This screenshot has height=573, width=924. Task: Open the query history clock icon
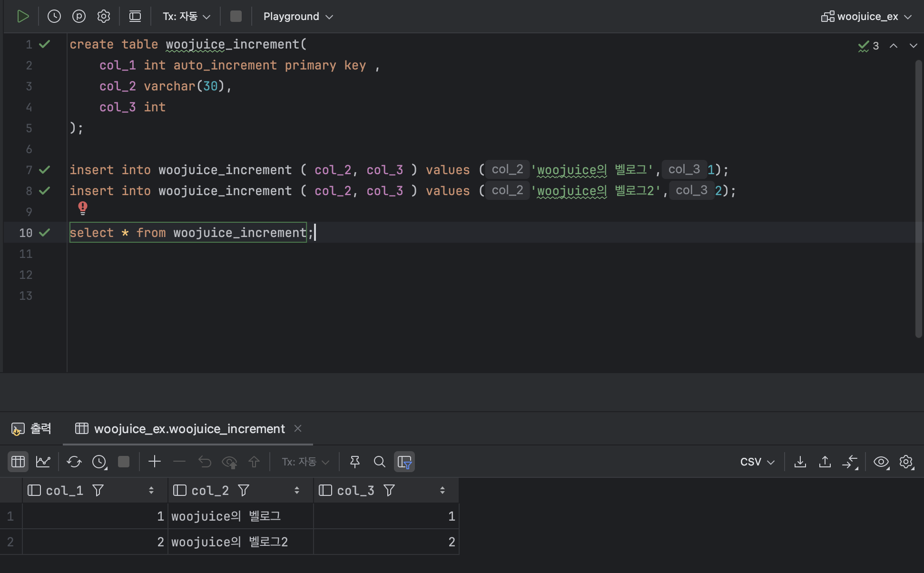(x=54, y=17)
